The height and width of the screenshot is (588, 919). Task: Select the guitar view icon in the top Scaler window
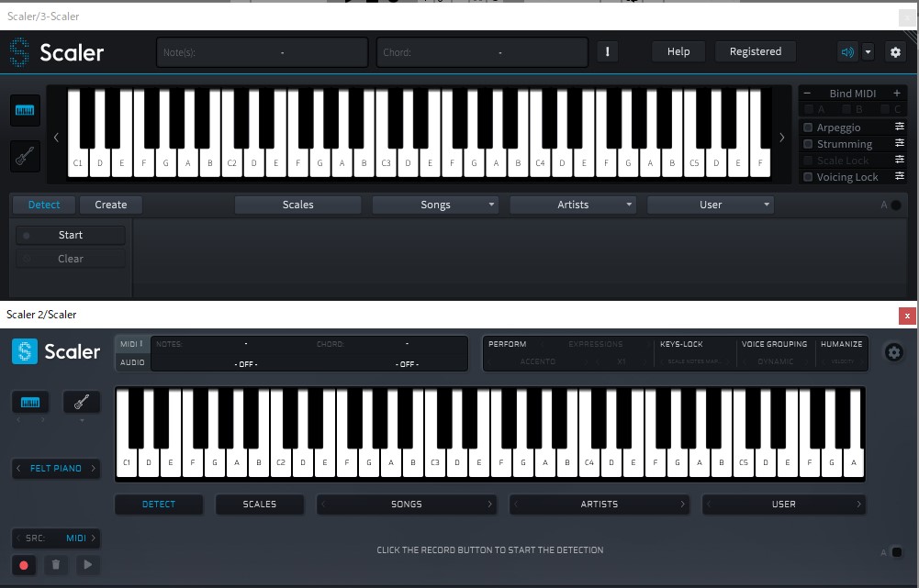(x=25, y=156)
